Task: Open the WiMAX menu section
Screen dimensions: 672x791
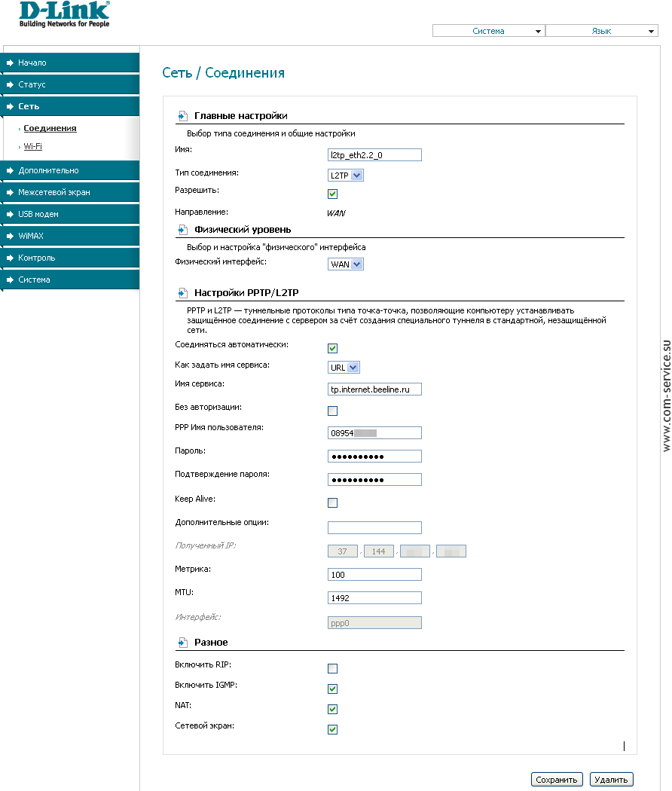Action: tap(71, 236)
